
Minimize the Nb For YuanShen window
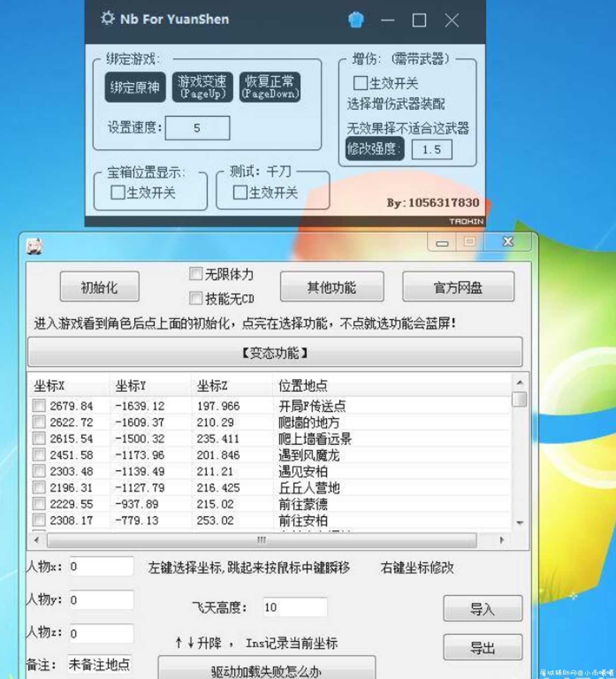pyautogui.click(x=388, y=20)
